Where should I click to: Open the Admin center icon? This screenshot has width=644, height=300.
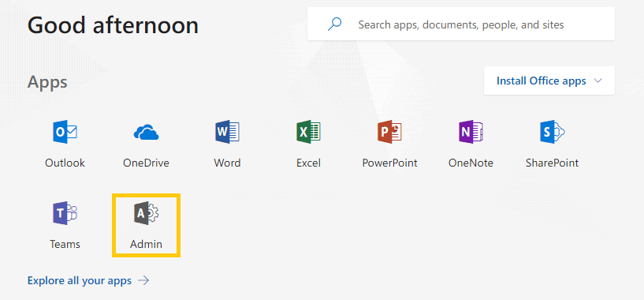[x=146, y=214]
